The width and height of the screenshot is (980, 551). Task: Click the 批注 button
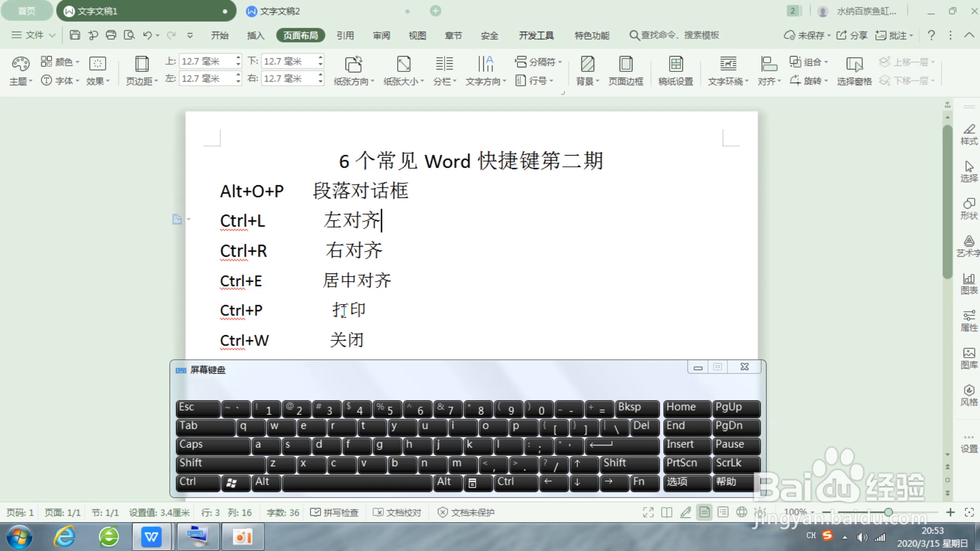point(894,35)
